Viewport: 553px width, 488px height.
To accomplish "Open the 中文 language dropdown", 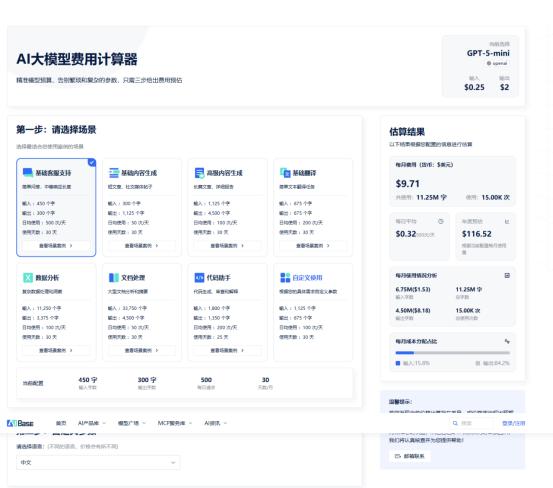I will [98, 462].
